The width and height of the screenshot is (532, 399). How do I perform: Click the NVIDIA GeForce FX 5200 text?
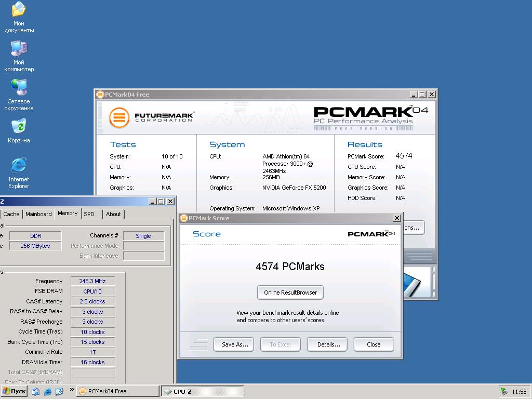[x=294, y=188]
